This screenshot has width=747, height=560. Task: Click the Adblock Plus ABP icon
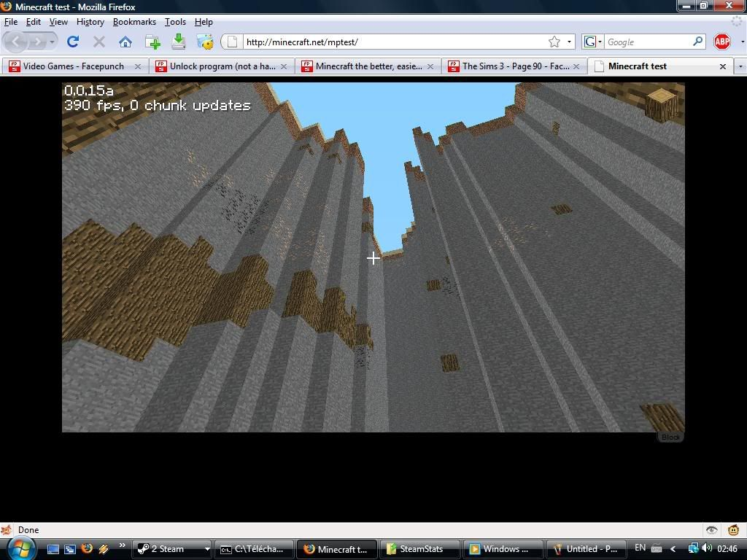(721, 42)
